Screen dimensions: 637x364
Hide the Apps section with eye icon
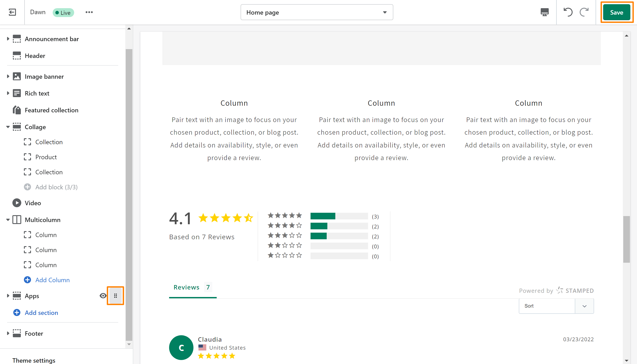tap(103, 296)
